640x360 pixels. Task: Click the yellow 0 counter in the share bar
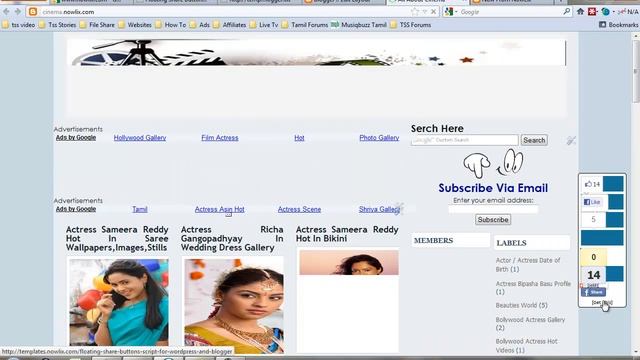(593, 257)
